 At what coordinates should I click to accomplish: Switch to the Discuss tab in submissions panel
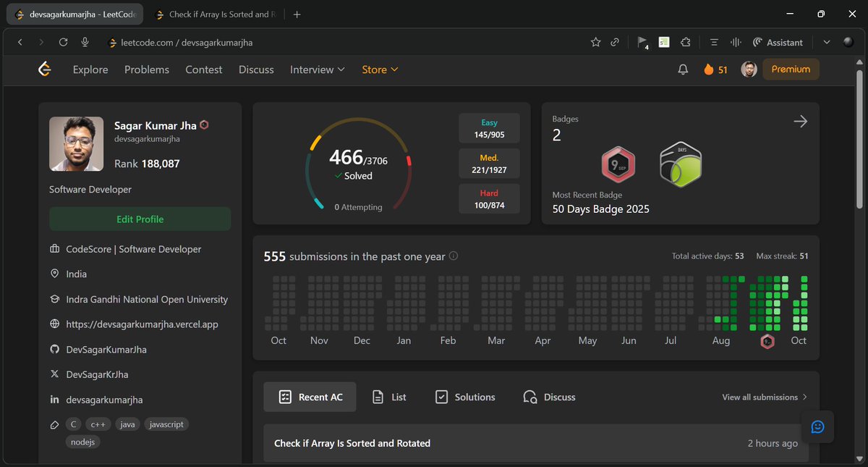549,397
